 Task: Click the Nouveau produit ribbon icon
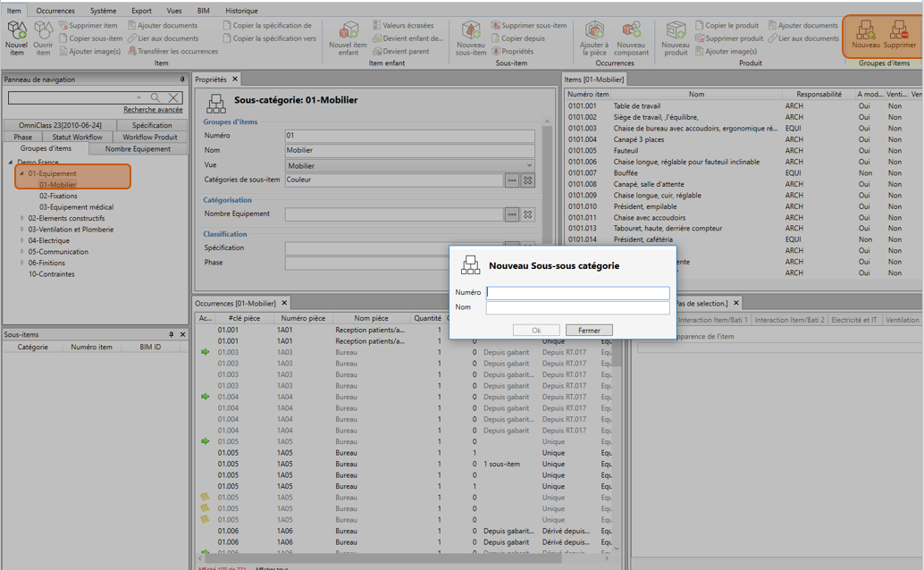click(x=676, y=38)
